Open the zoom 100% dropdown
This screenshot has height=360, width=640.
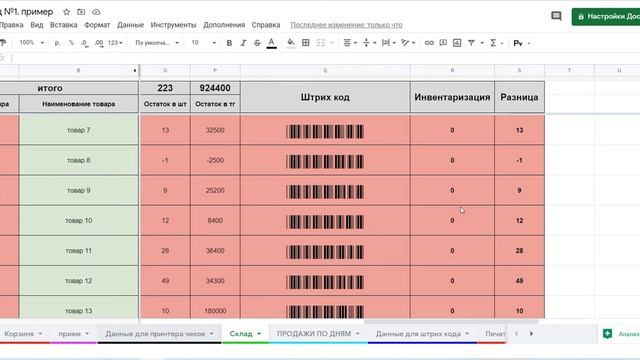(31, 42)
